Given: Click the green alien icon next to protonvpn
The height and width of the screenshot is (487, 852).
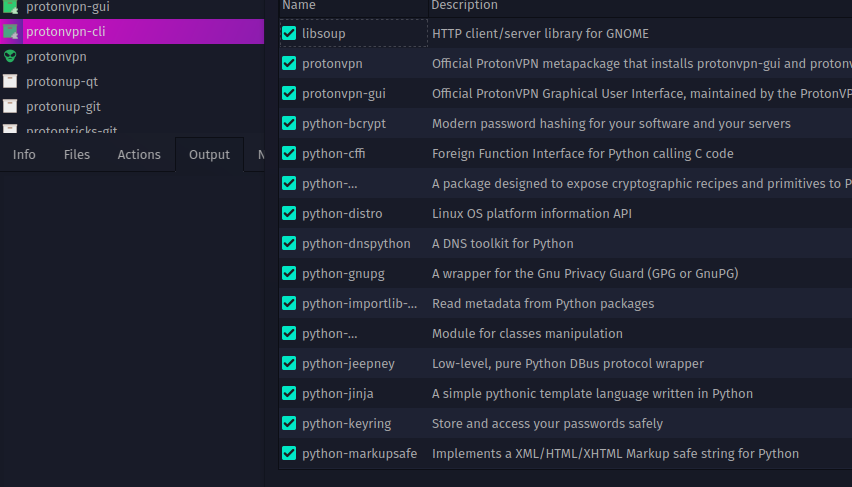Looking at the screenshot, I should click(10, 57).
